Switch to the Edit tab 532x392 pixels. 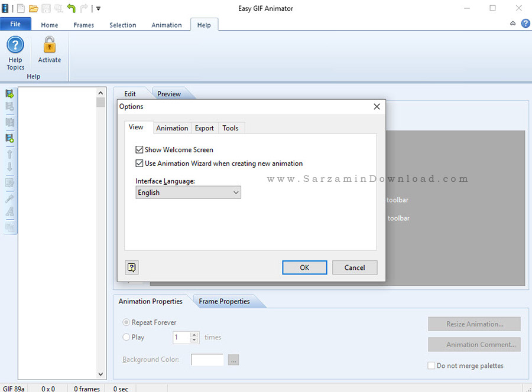click(x=130, y=94)
